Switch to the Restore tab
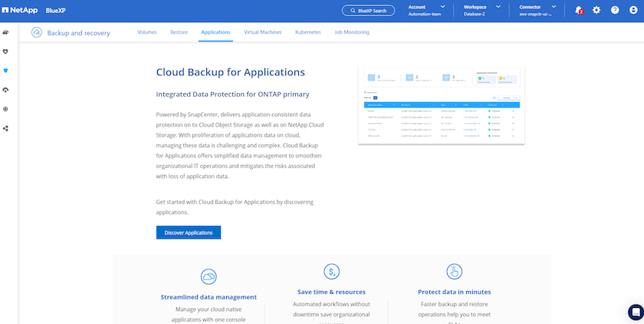 [179, 33]
